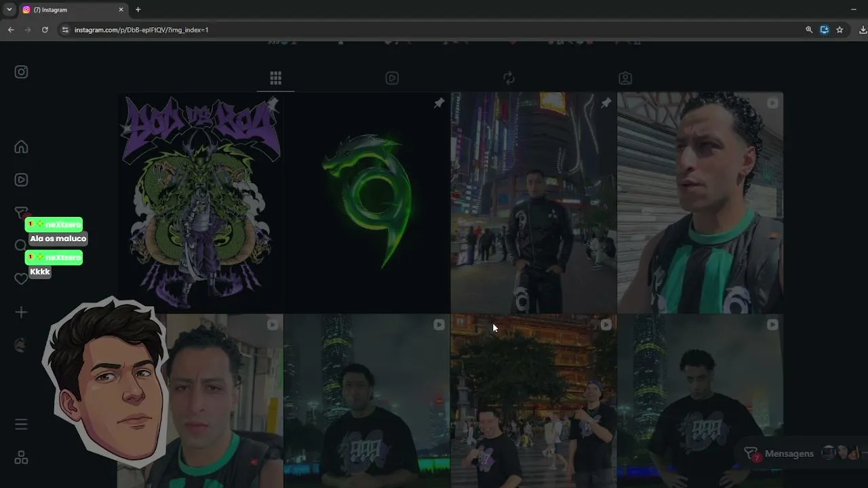
Task: Open the translate page icon
Action: pos(825,30)
